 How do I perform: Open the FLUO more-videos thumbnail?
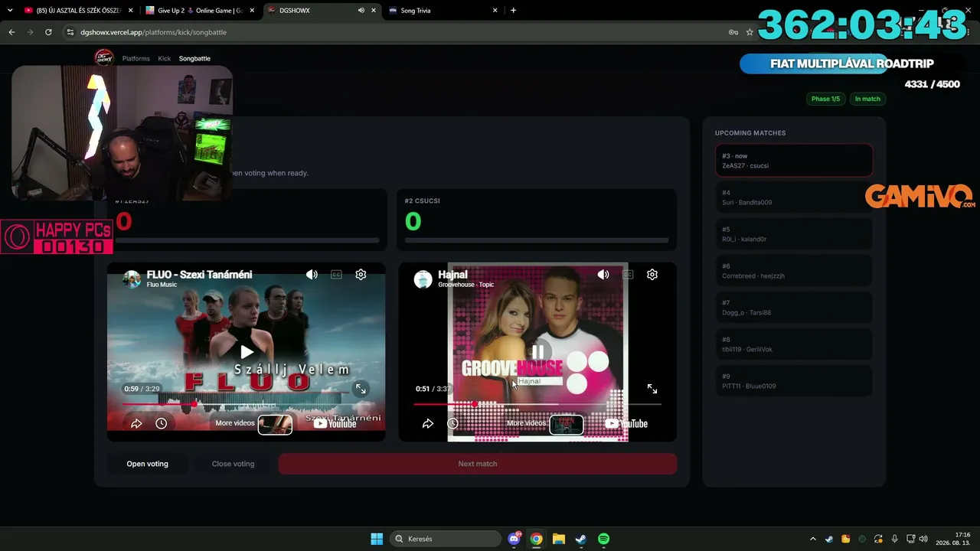point(275,424)
